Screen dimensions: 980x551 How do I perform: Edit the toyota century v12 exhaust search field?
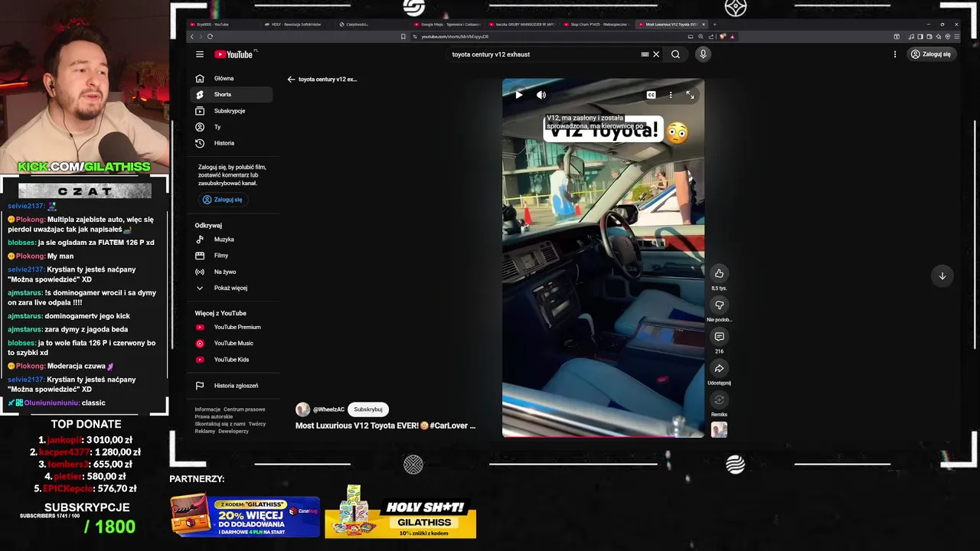tap(544, 54)
